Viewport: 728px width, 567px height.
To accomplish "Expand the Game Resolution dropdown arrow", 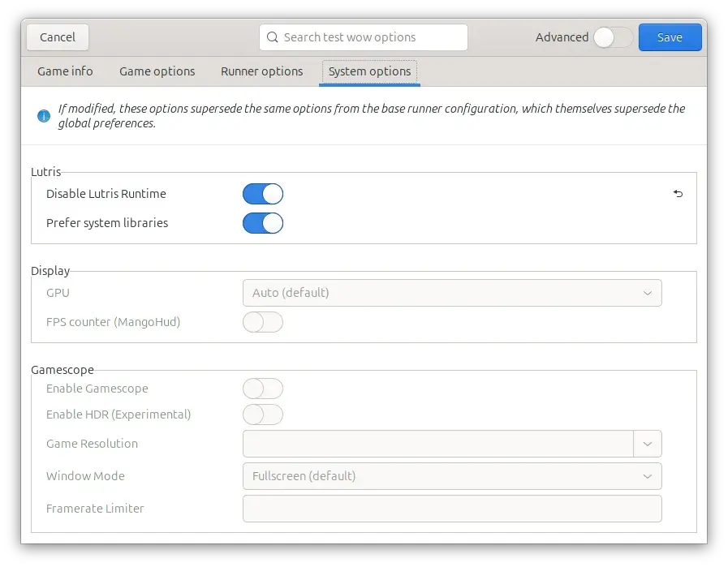I will click(x=648, y=444).
